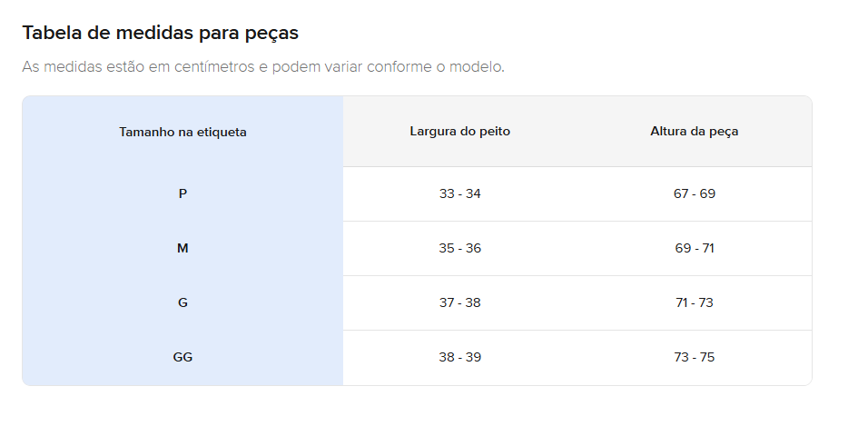Select the 'Largura do peito' column header
The width and height of the screenshot is (868, 426).
[x=459, y=132]
